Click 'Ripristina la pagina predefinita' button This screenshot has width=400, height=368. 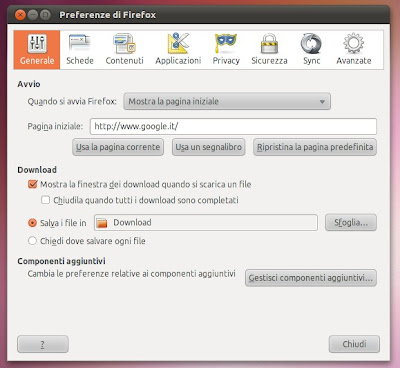(315, 147)
